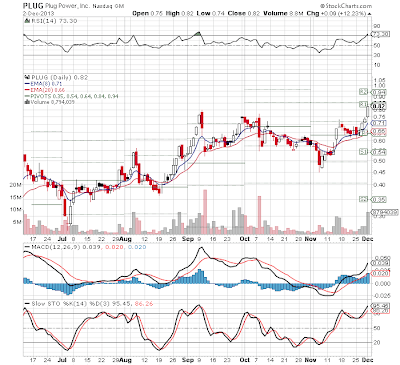Click the PLUG ticker symbol title
The width and height of the screenshot is (400, 365).
point(33,6)
